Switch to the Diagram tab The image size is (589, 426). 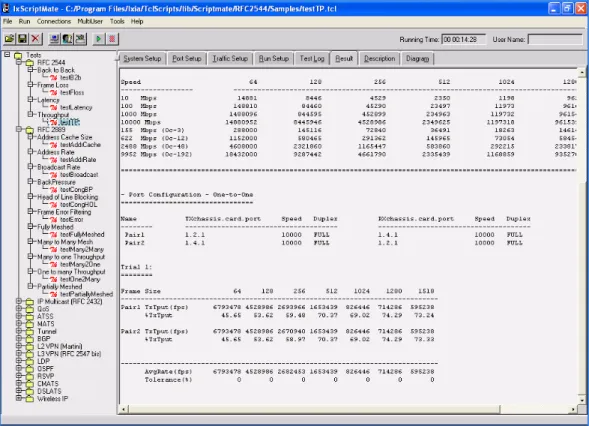click(417, 59)
